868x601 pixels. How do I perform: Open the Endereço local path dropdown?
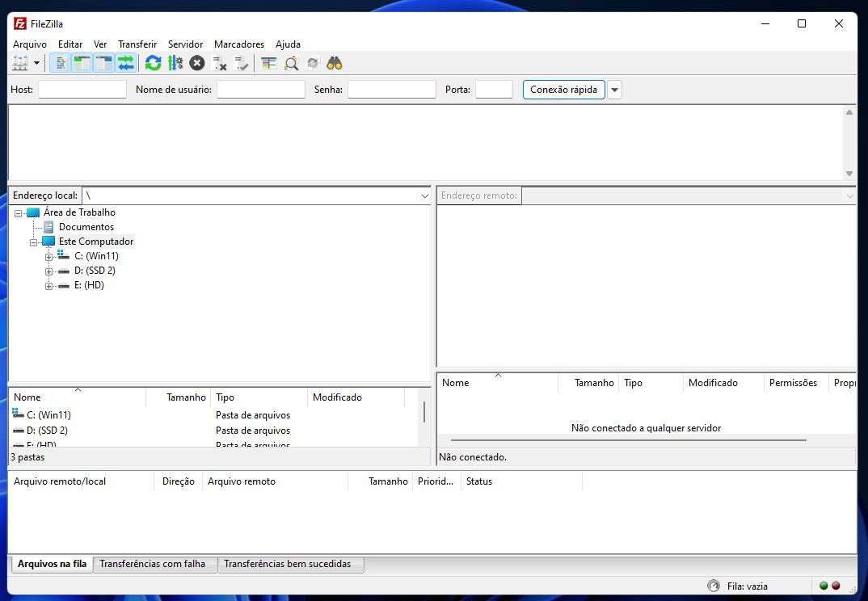424,196
